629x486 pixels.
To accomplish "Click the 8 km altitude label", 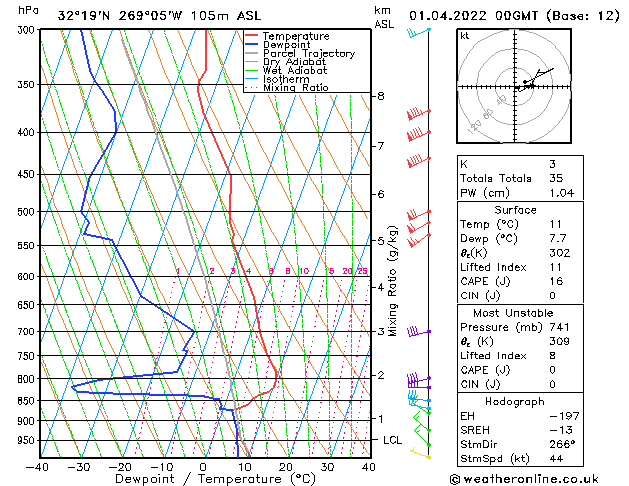I will [x=381, y=96].
